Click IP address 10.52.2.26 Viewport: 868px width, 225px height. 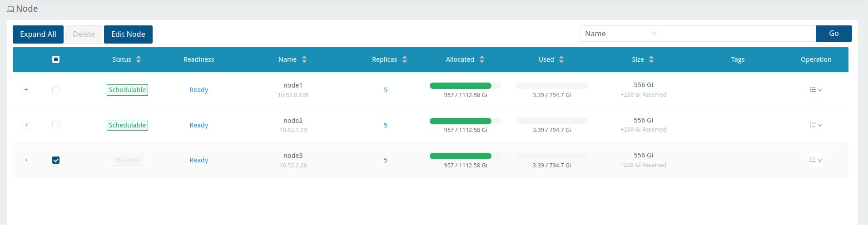click(293, 166)
